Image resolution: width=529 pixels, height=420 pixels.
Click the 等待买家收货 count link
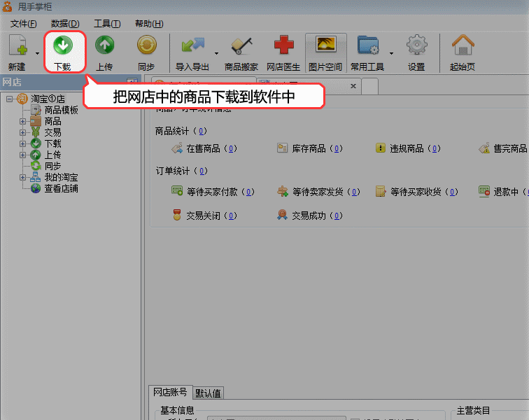(x=452, y=192)
